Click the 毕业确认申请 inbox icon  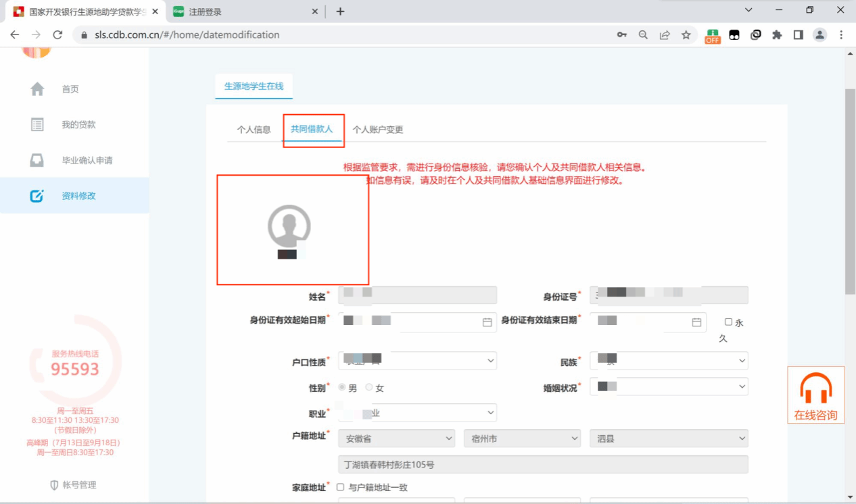pos(37,160)
